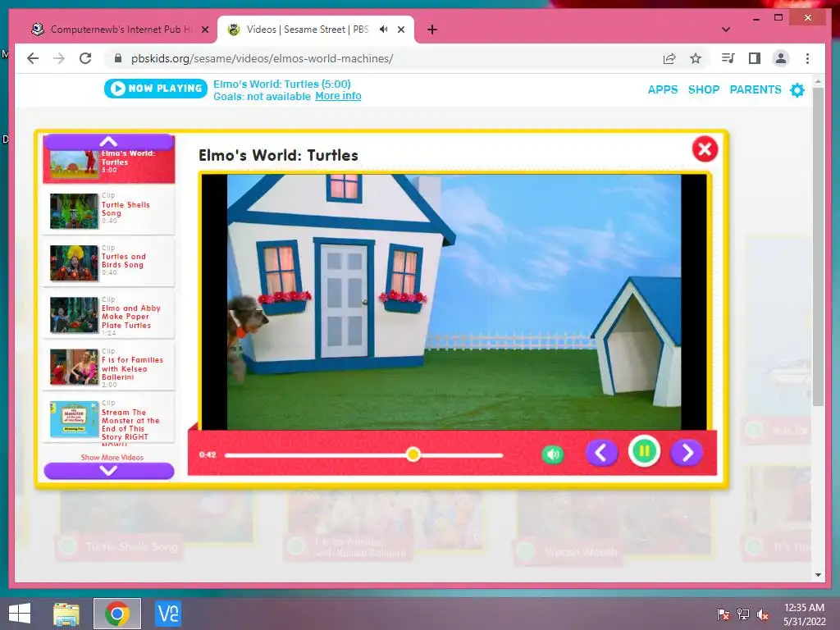Go forward in the browser
840x630 pixels.
pos(59,58)
